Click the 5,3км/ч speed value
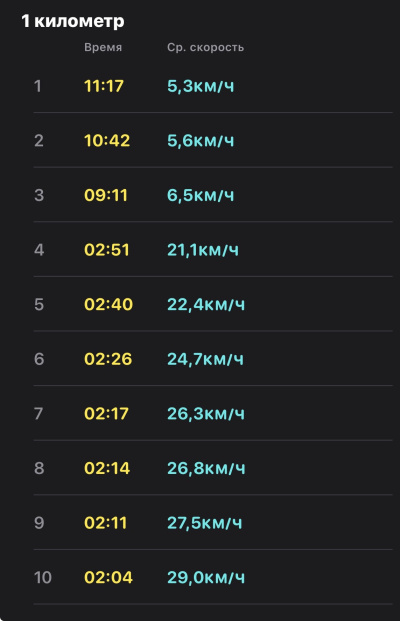 click(x=200, y=86)
